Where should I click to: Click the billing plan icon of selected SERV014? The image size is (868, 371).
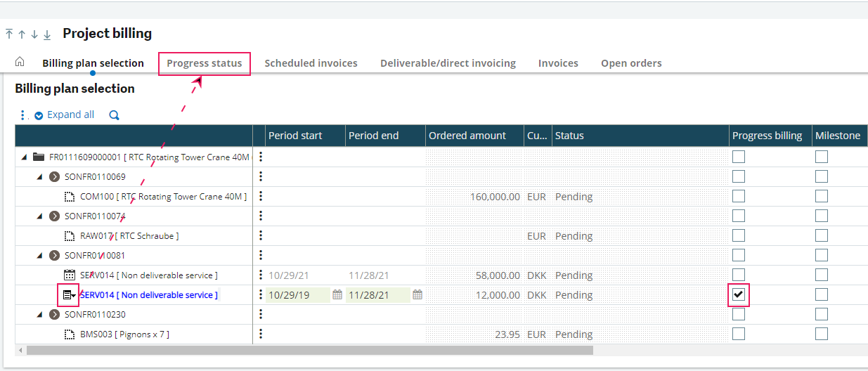68,295
